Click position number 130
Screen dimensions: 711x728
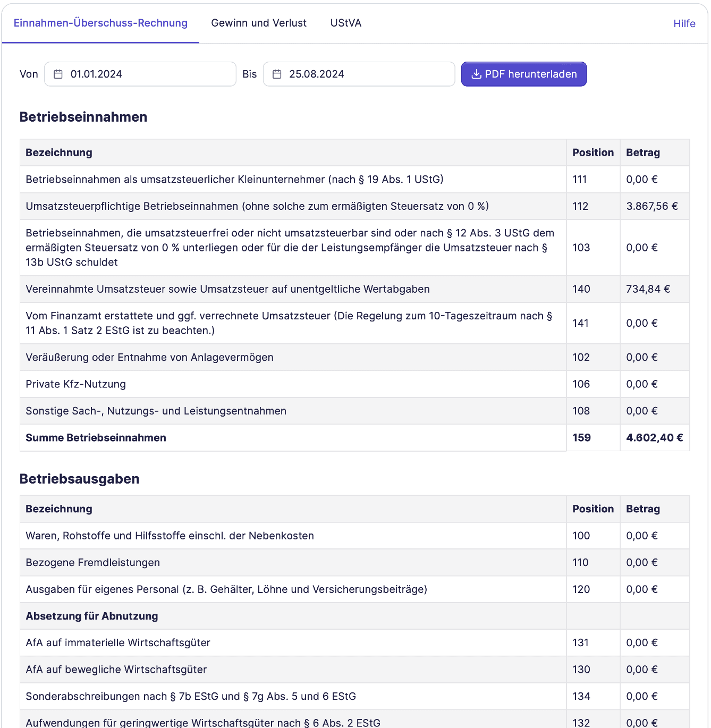tap(581, 670)
